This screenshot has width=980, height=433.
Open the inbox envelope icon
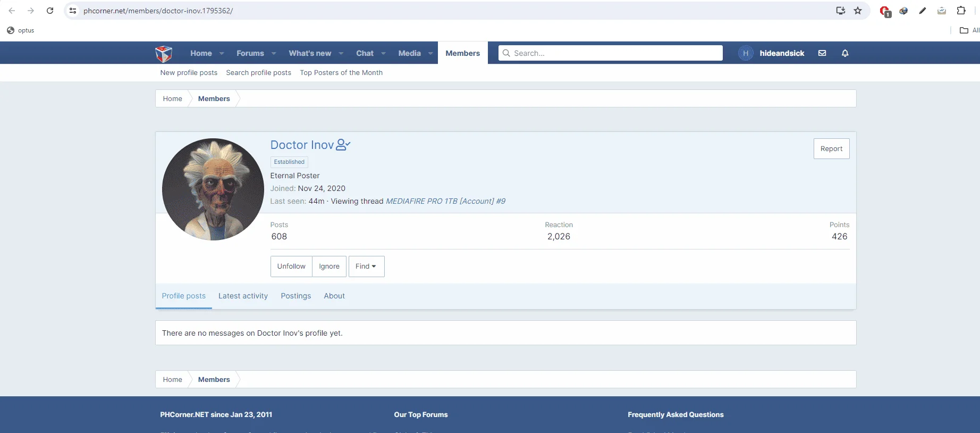pos(822,53)
